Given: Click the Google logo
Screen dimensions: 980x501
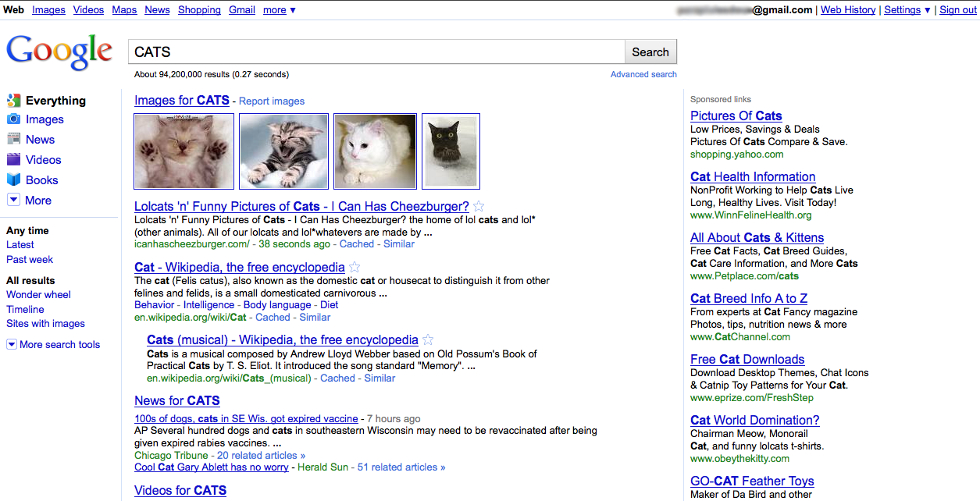Looking at the screenshot, I should [x=59, y=52].
